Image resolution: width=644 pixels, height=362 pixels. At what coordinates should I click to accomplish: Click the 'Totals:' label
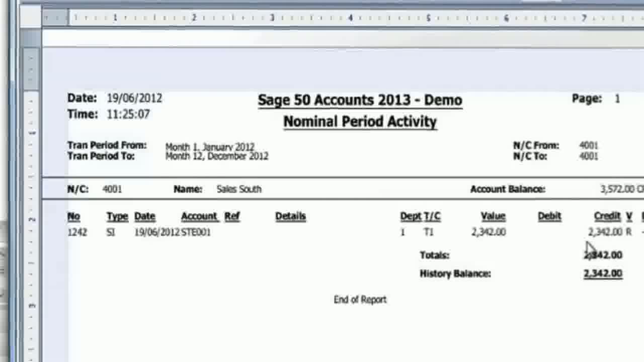435,255
